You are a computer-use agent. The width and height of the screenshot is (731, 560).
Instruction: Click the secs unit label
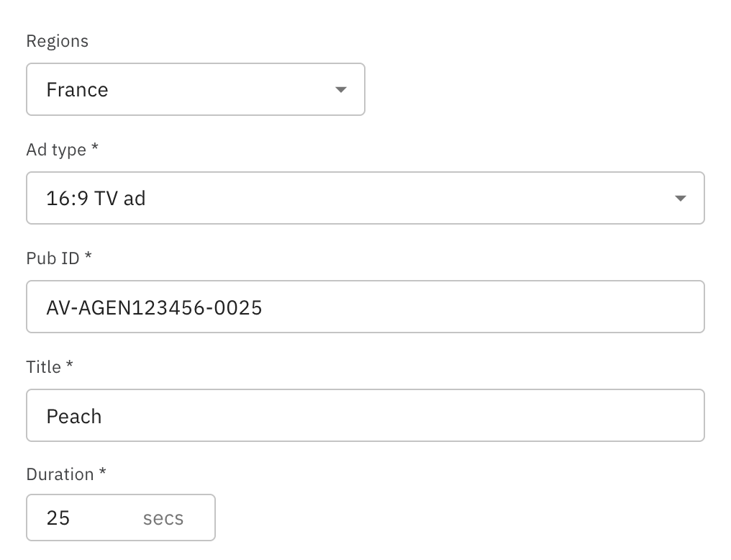(x=163, y=518)
